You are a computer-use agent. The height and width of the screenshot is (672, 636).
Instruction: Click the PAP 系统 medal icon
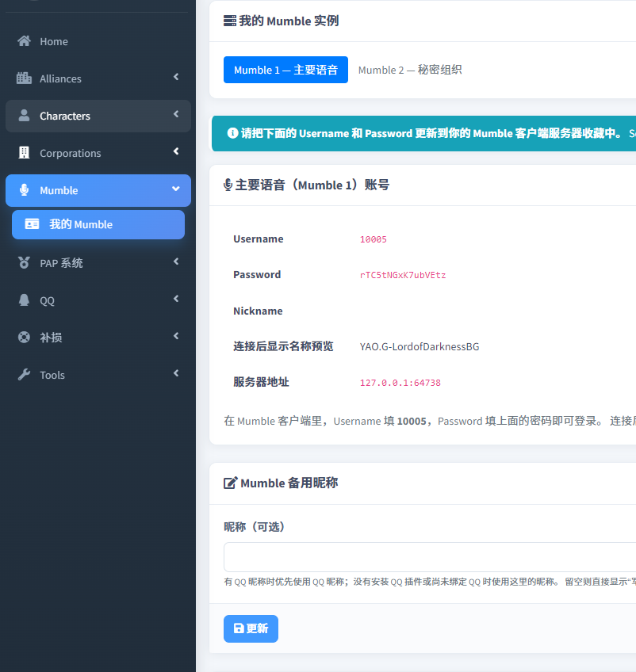24,263
